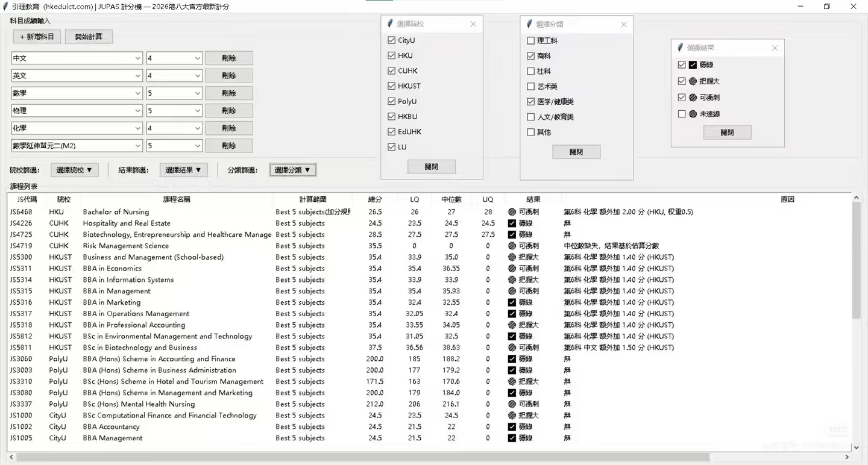
Task: Sort by JS代碼 column header
Action: [x=28, y=199]
